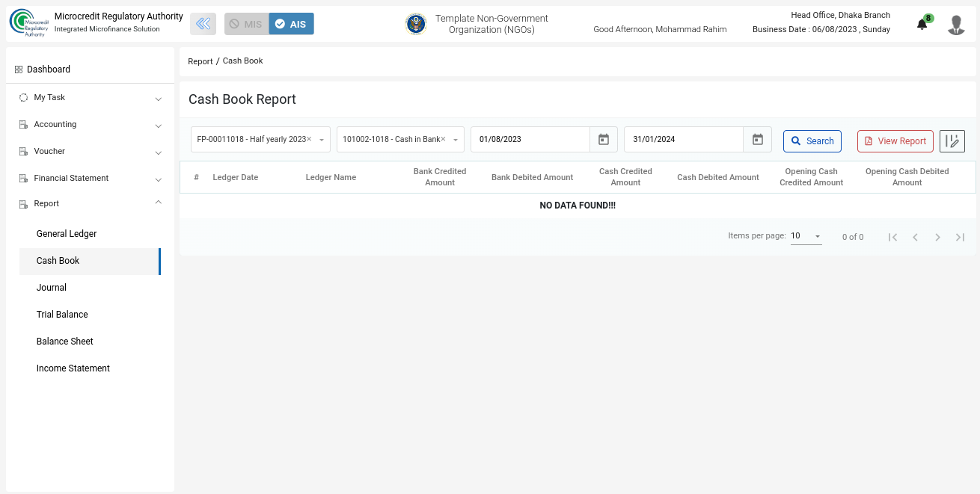
Task: Open the start date calendar picker
Action: [x=604, y=140]
